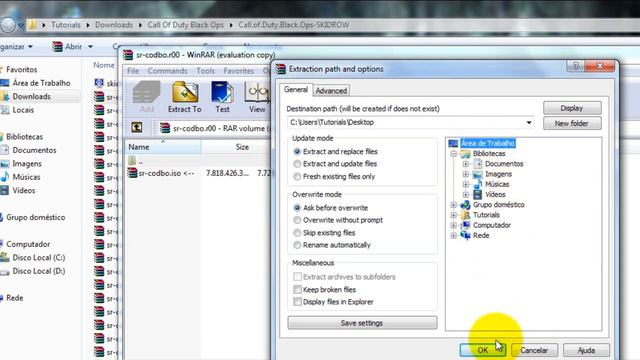The height and width of the screenshot is (360, 640).
Task: Open the WinRAR Tools menu
Action: point(205,71)
